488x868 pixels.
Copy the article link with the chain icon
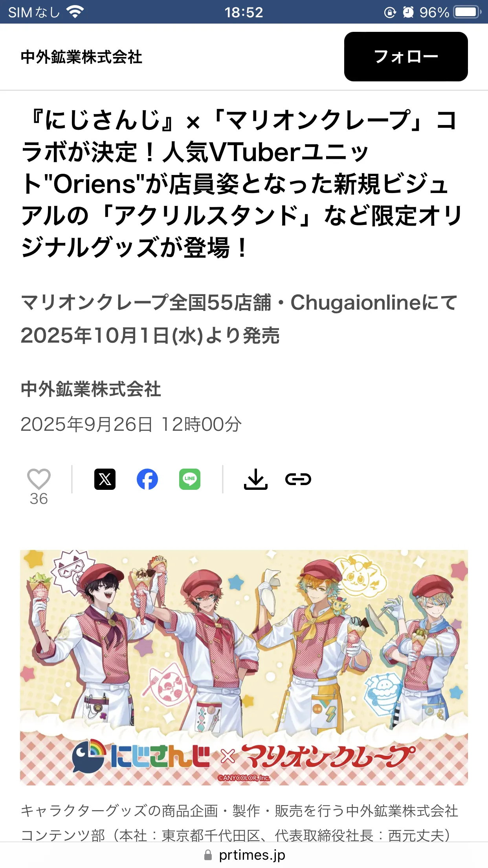[298, 479]
